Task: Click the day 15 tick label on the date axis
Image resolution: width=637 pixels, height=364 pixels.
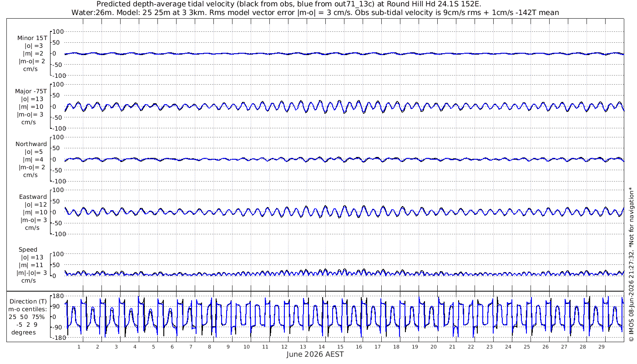Action: 340,347
